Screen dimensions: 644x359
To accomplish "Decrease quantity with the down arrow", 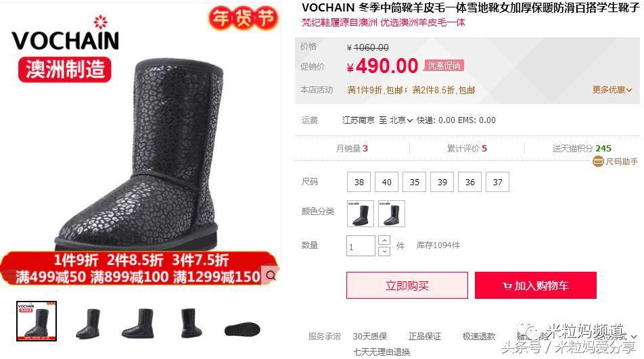I will (384, 251).
